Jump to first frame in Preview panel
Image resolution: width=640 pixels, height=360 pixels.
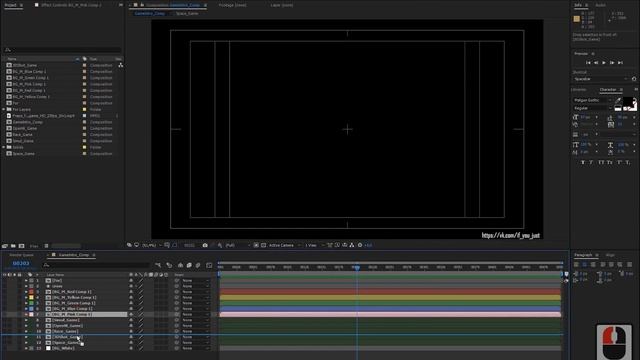588,62
